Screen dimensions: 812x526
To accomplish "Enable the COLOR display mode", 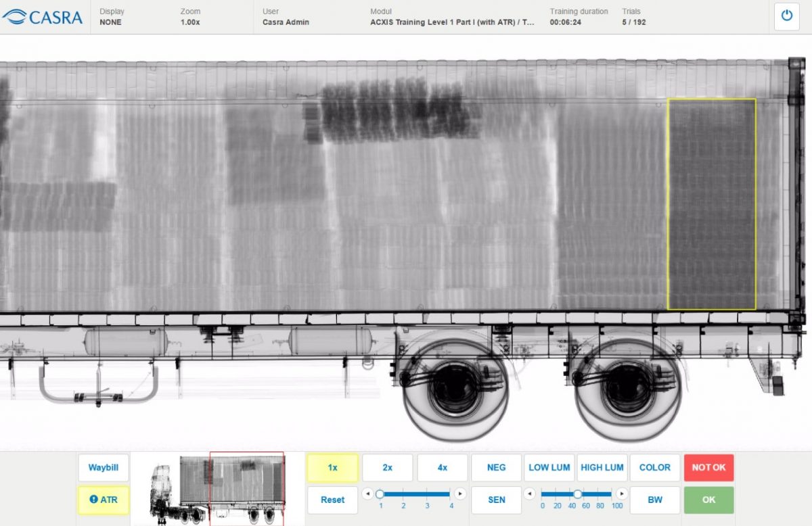I will pyautogui.click(x=654, y=468).
